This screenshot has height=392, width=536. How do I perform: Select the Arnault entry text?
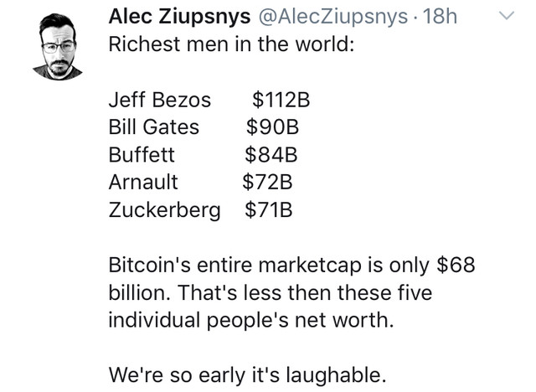(143, 182)
